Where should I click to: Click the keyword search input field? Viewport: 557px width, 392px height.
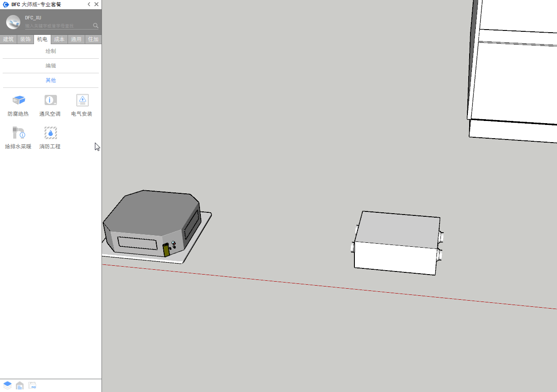pos(57,26)
